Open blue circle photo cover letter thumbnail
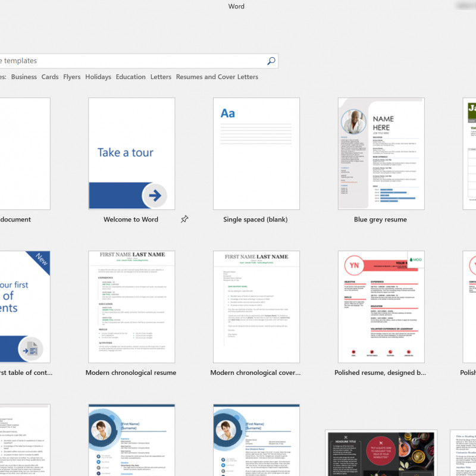This screenshot has width=476, height=476. (256, 440)
